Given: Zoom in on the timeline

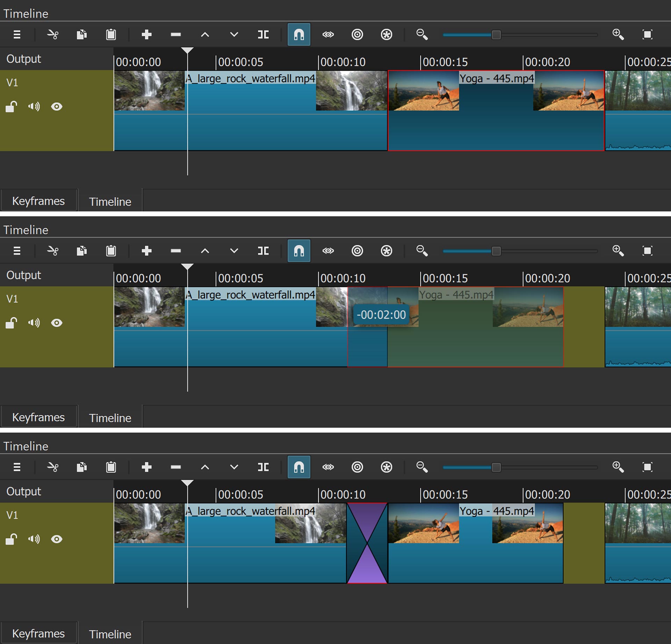Looking at the screenshot, I should (618, 34).
